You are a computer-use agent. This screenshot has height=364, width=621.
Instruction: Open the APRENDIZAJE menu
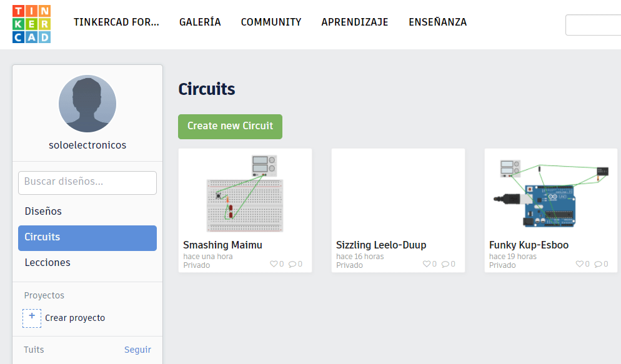(355, 22)
